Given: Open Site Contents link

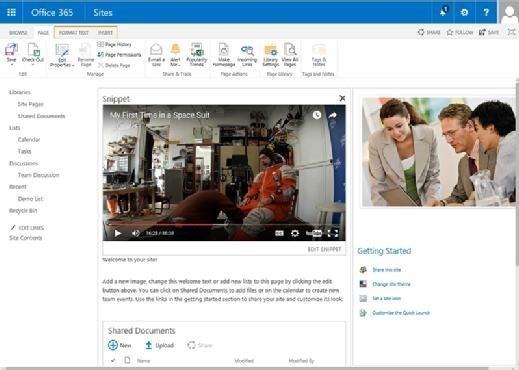Looking at the screenshot, I should coord(26,238).
